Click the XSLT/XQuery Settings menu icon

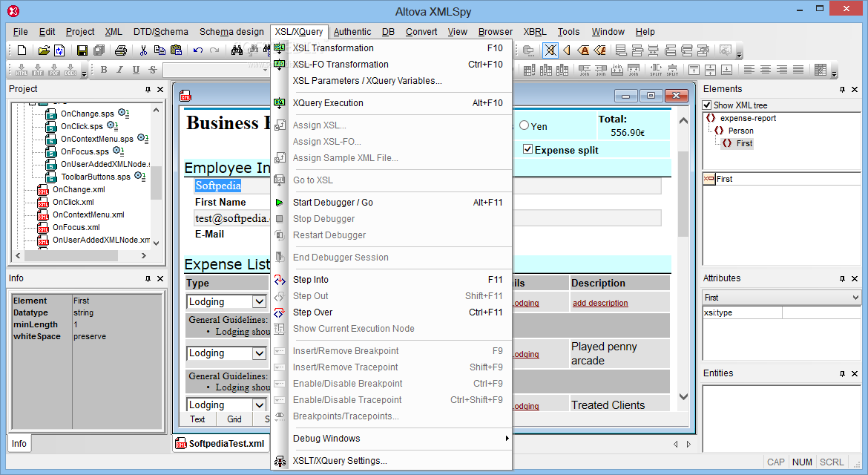[280, 461]
